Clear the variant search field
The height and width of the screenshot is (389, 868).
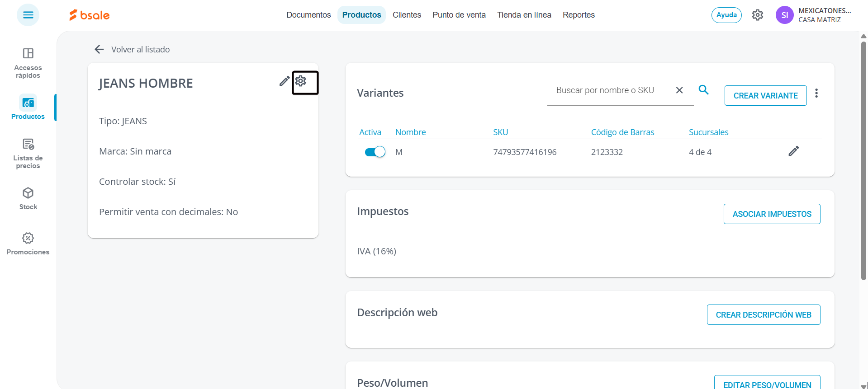tap(679, 90)
